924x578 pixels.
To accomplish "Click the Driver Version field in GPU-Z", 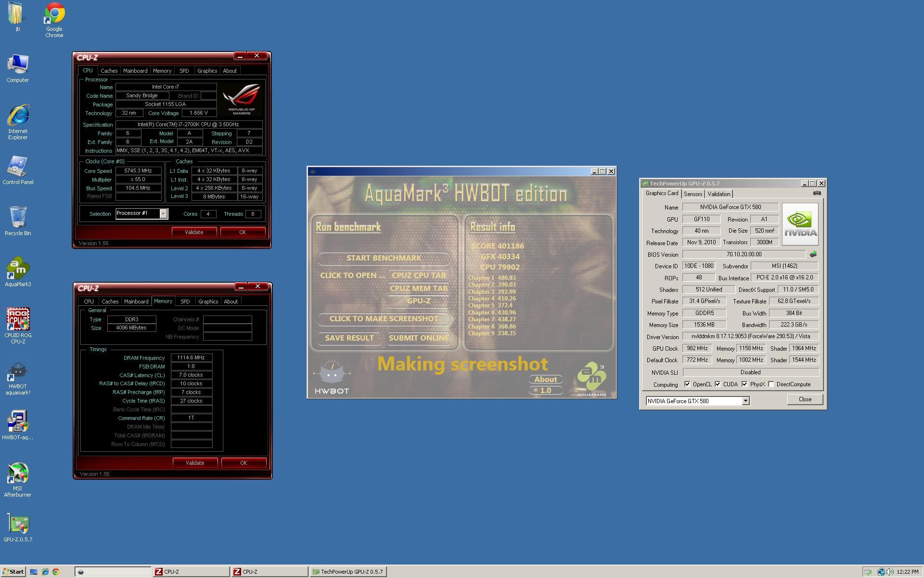I will point(751,337).
